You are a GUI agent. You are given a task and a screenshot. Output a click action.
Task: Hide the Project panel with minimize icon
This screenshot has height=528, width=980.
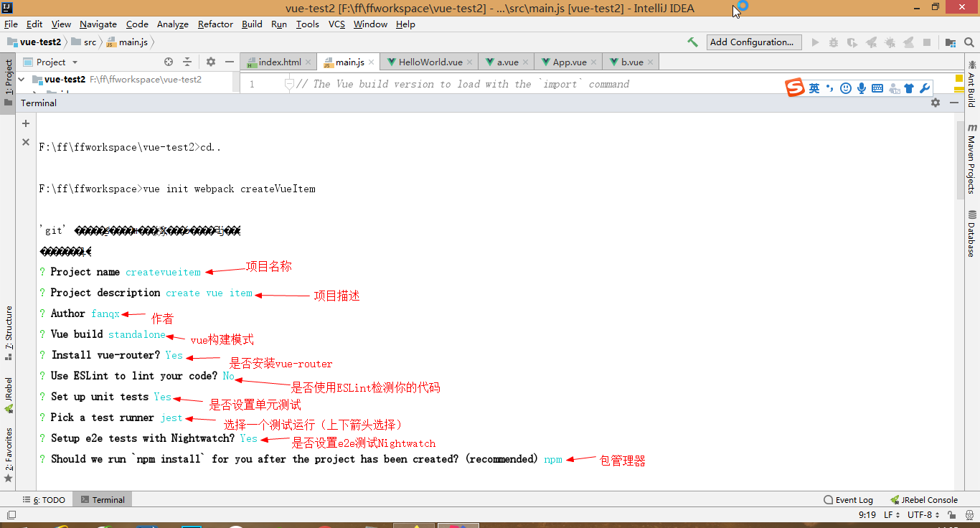point(229,62)
